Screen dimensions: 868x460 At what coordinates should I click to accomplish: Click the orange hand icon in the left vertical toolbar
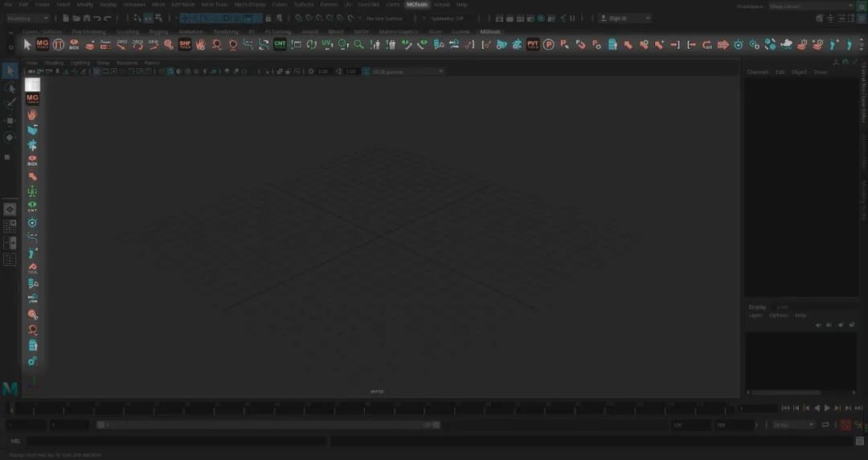point(33,115)
